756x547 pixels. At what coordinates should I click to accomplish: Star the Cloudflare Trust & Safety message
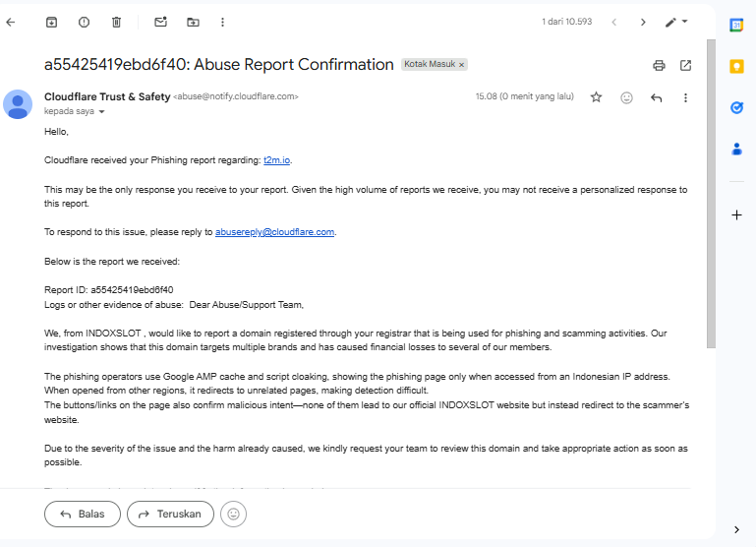click(x=596, y=97)
